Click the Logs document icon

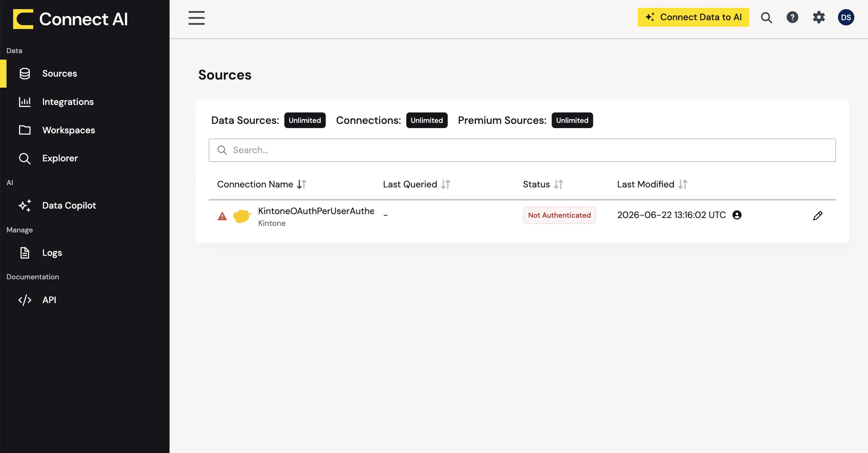24,253
